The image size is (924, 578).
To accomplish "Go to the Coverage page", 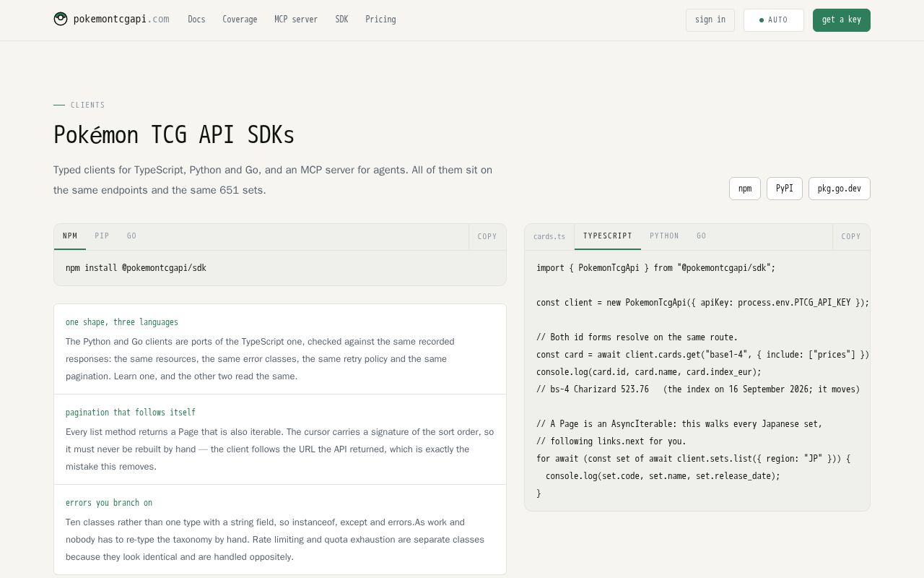I will coord(240,20).
